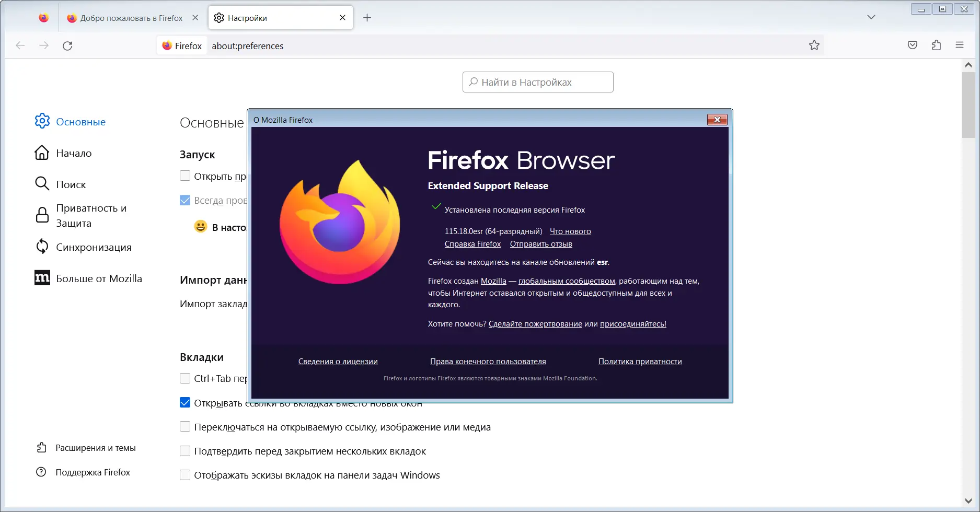Minimize the Firefox window
This screenshot has width=980, height=512.
pyautogui.click(x=921, y=9)
